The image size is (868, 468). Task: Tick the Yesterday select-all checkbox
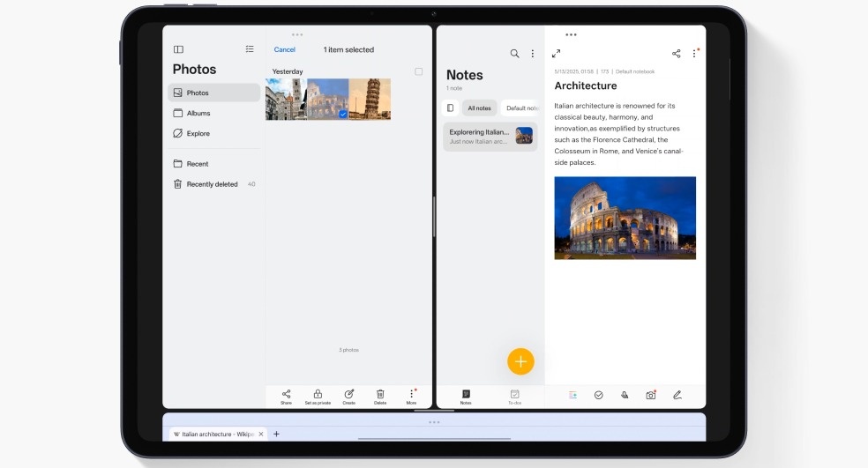click(418, 71)
